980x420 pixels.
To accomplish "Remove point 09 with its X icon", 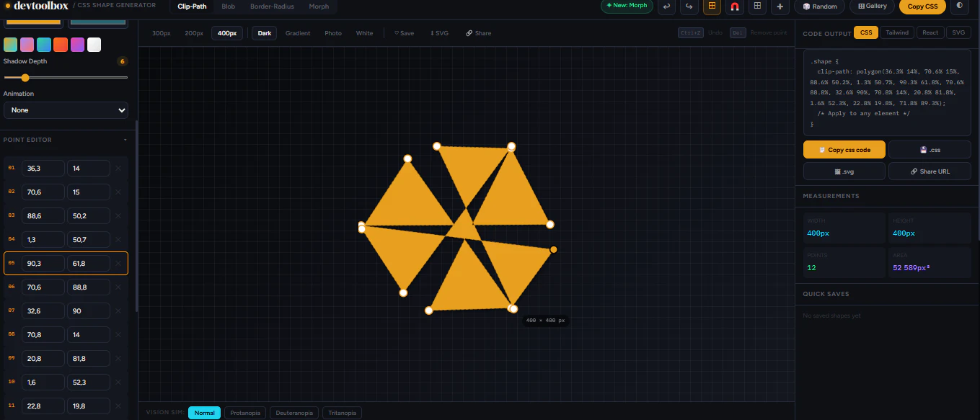I will 118,359.
